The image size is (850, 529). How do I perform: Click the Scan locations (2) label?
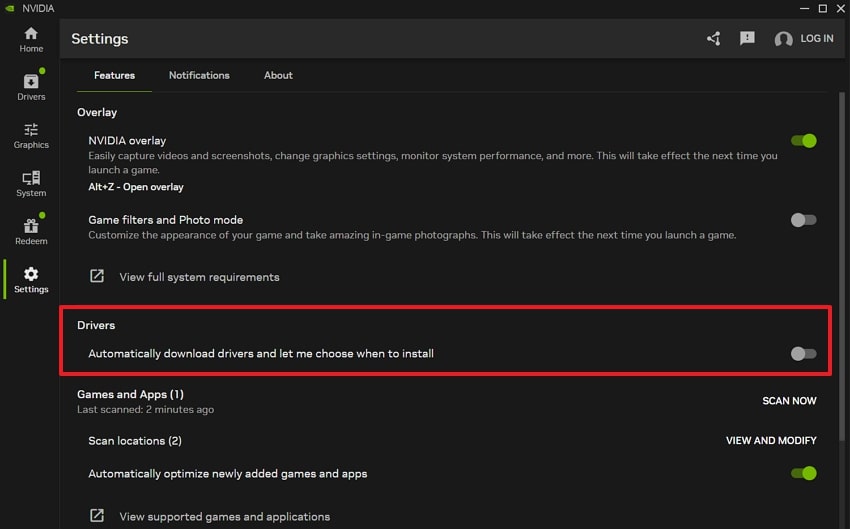(135, 441)
